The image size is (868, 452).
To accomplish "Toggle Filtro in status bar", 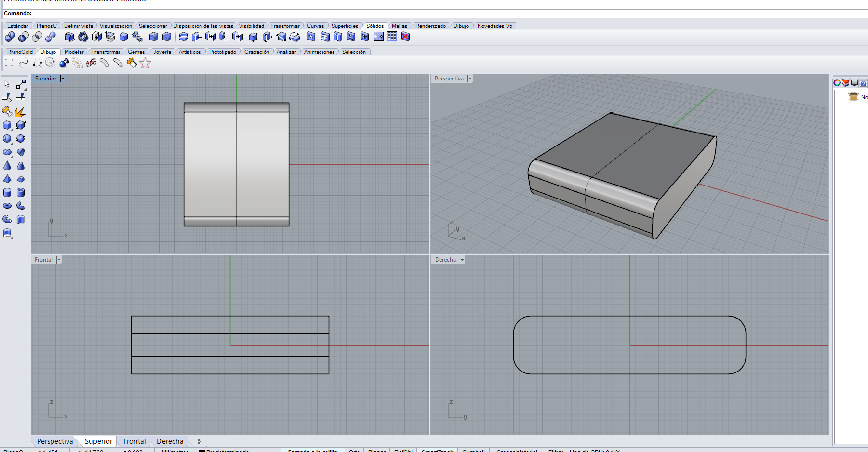I will tap(556, 451).
